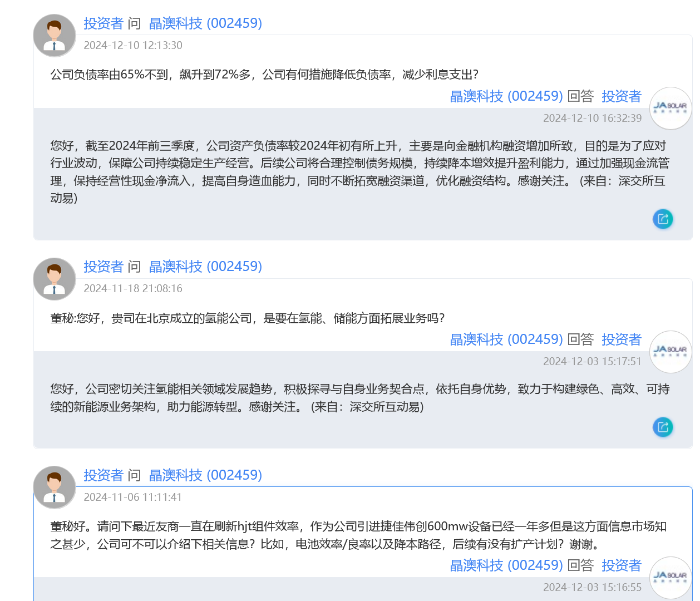Open the 投资者 link in the first question header

(103, 23)
